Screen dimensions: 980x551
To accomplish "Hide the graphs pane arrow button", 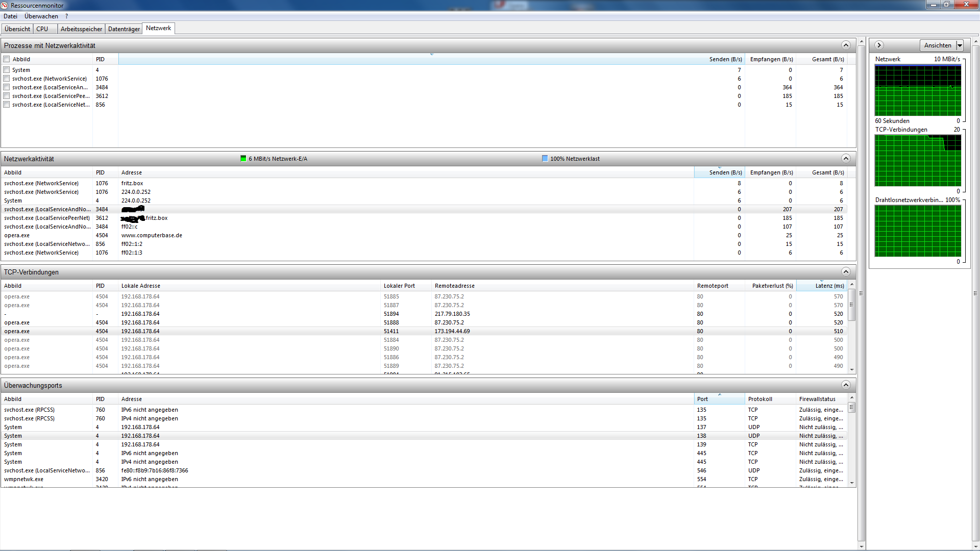I will [x=879, y=45].
